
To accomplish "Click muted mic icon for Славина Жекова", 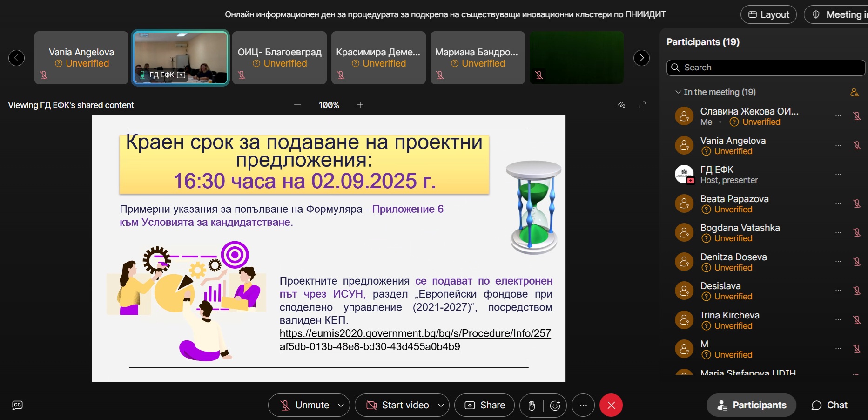I will click(x=857, y=116).
